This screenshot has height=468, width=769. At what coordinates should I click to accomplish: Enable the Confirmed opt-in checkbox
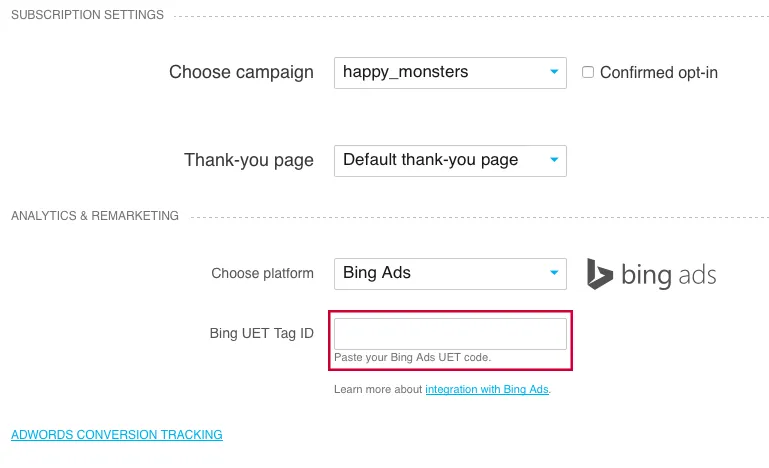click(588, 72)
